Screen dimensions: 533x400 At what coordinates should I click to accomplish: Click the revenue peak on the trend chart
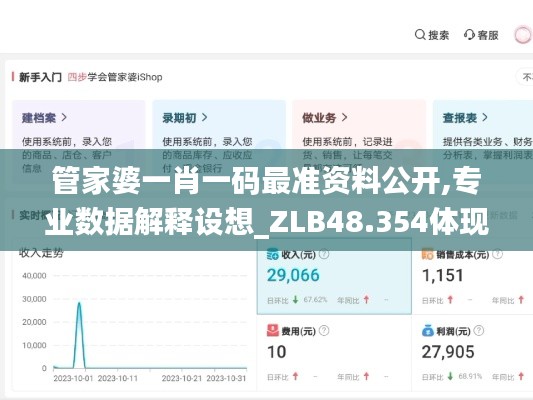tap(79, 303)
